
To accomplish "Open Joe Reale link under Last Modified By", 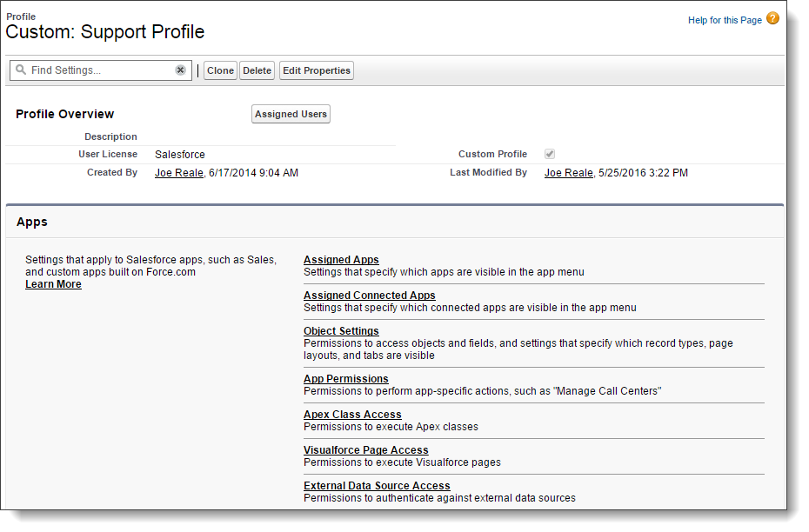I will [x=569, y=173].
